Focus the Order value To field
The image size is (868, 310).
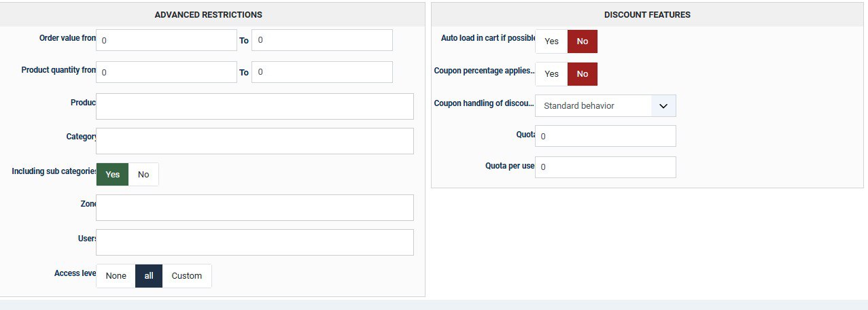click(322, 41)
